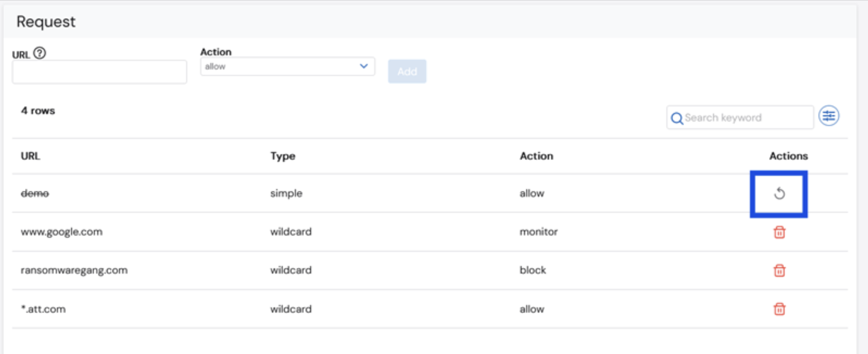This screenshot has height=354, width=868.
Task: Click the Actions column header
Action: (x=788, y=156)
